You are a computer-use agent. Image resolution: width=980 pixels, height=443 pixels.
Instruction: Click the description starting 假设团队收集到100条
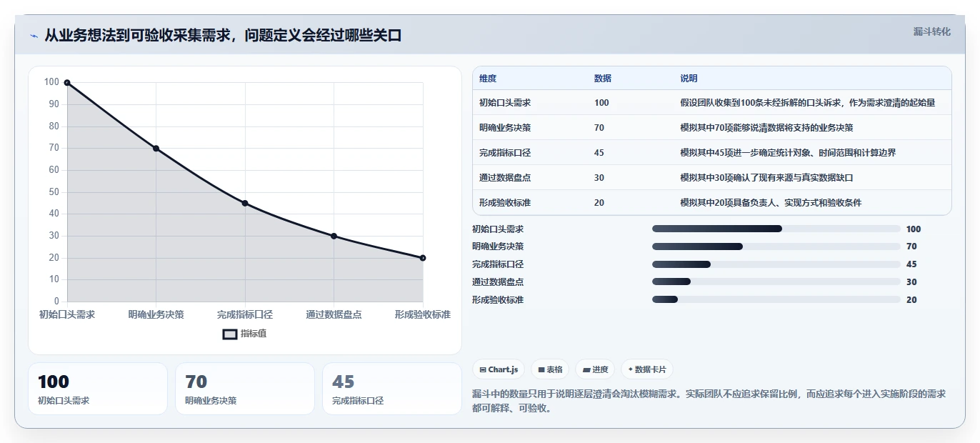[x=807, y=103]
